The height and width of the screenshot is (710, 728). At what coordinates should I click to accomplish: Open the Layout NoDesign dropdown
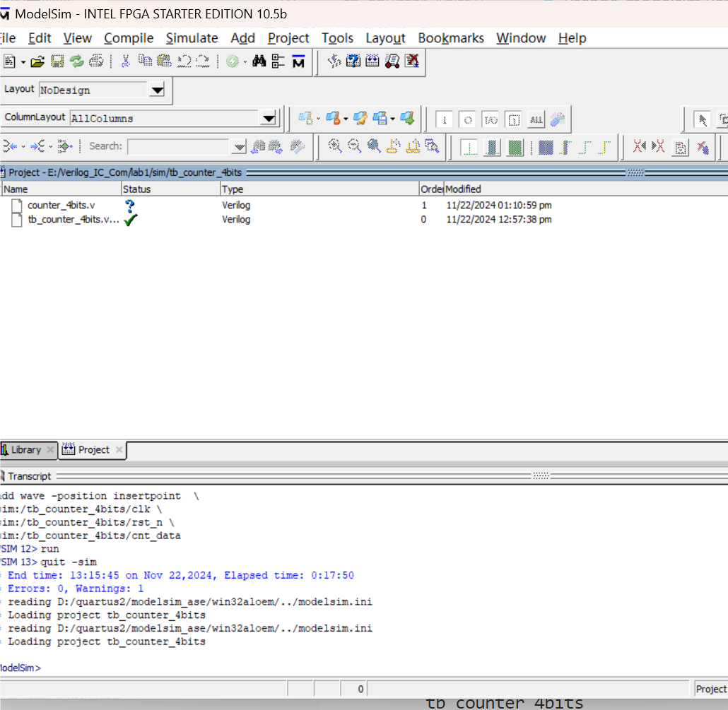(x=158, y=90)
